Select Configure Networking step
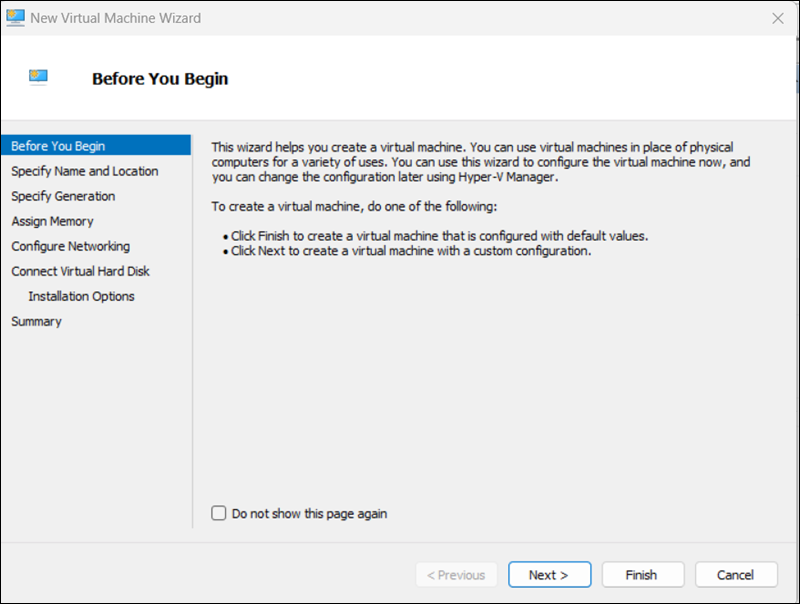This screenshot has height=604, width=800. [70, 246]
